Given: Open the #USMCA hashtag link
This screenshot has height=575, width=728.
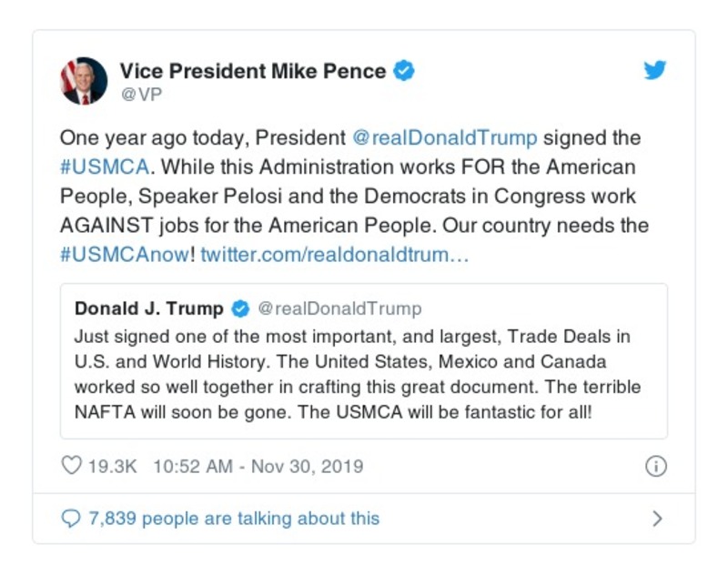Looking at the screenshot, I should pyautogui.click(x=97, y=168).
